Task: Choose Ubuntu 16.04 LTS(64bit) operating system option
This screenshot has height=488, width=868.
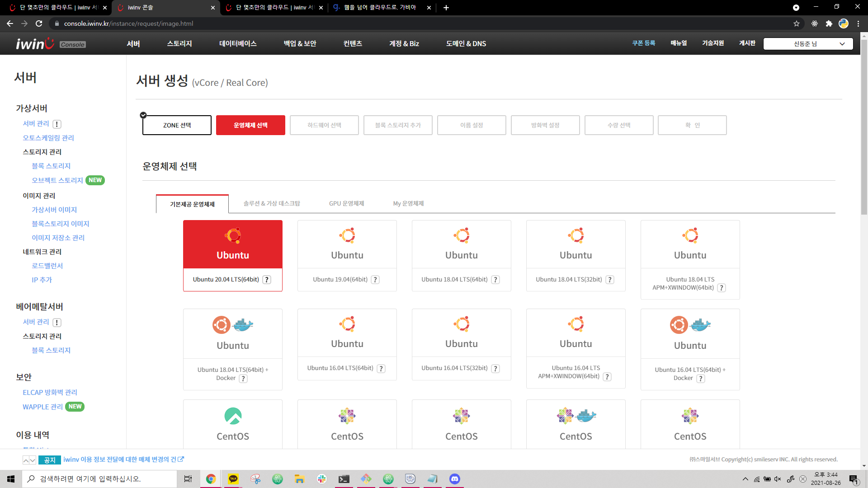Action: pyautogui.click(x=347, y=344)
